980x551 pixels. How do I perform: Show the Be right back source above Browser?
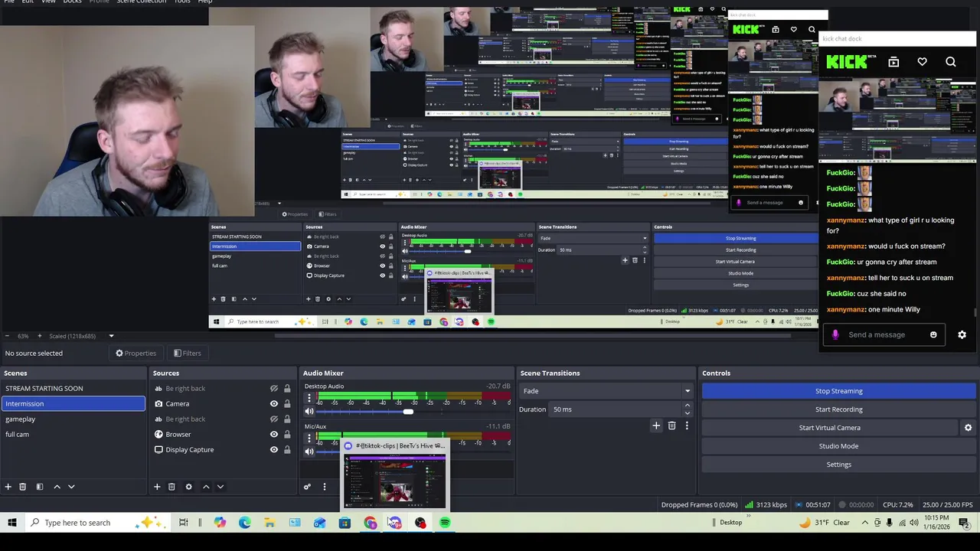tap(273, 419)
